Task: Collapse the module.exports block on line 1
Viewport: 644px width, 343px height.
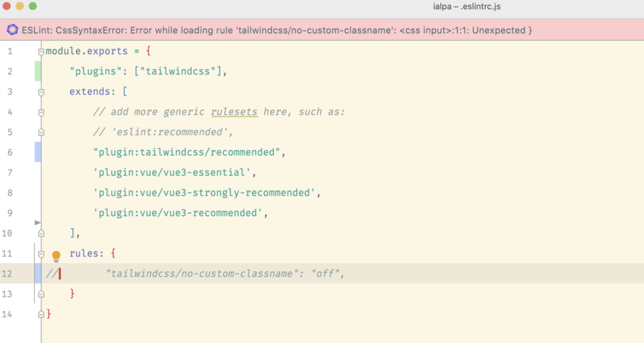Action: point(41,51)
